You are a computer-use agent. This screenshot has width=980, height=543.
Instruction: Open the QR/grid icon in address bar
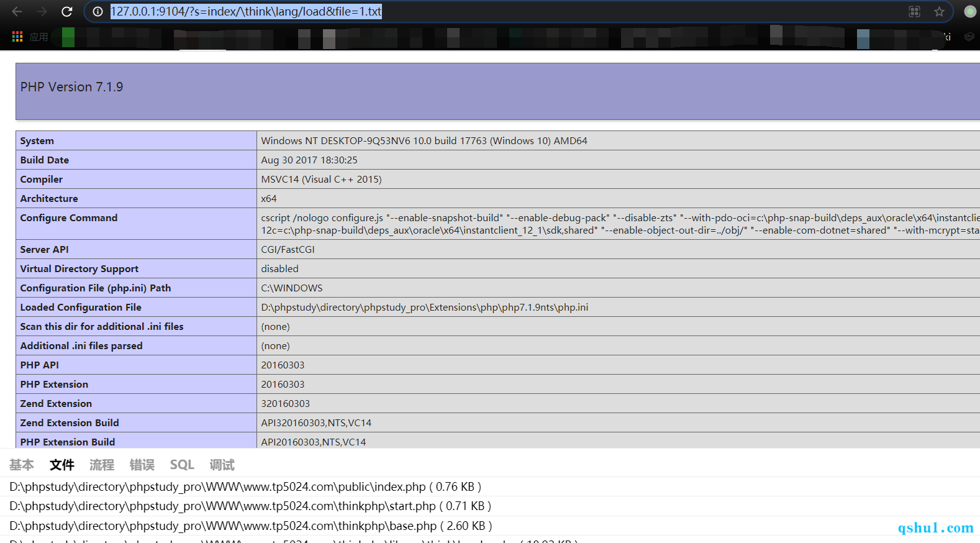[914, 11]
